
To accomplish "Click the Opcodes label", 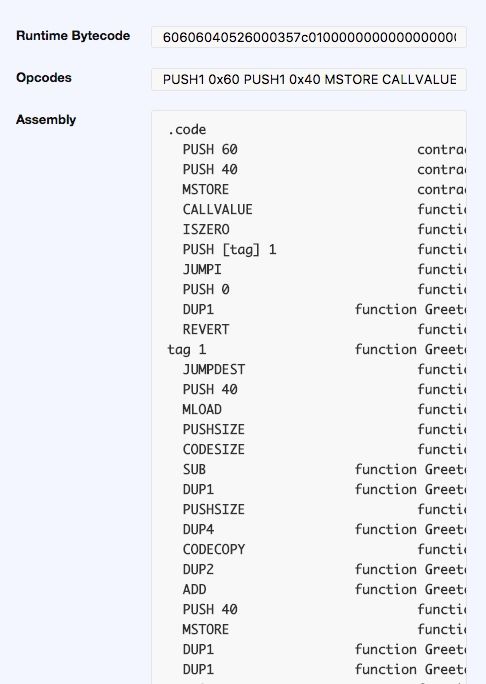I will [44, 78].
